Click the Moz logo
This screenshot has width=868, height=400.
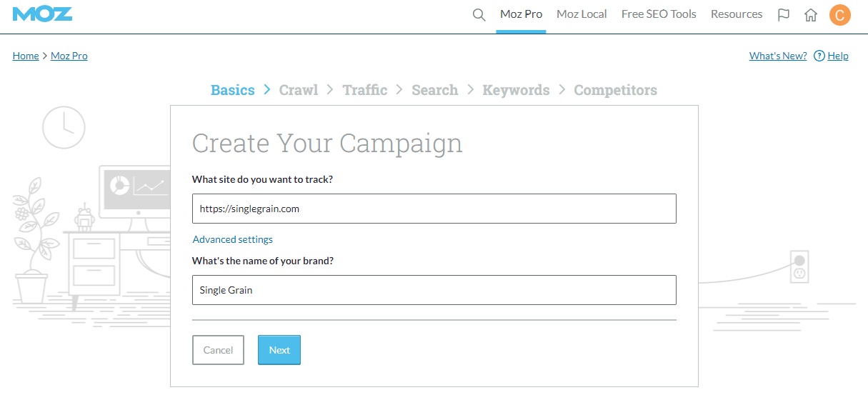pyautogui.click(x=42, y=14)
